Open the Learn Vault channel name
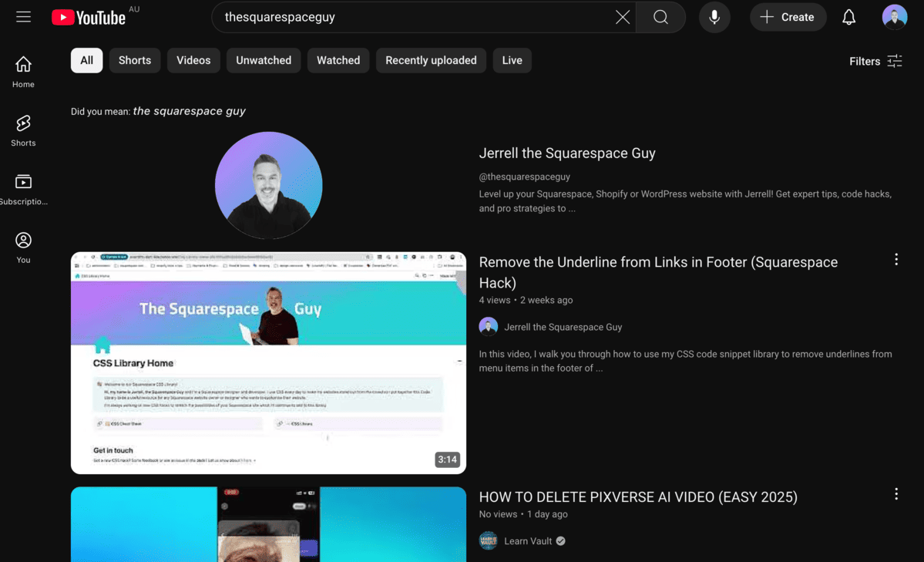 point(528,540)
